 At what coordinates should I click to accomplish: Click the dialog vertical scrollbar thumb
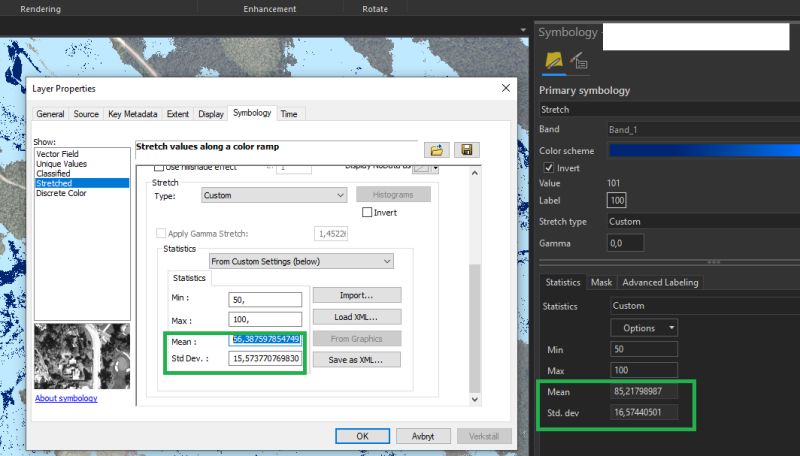click(474, 326)
